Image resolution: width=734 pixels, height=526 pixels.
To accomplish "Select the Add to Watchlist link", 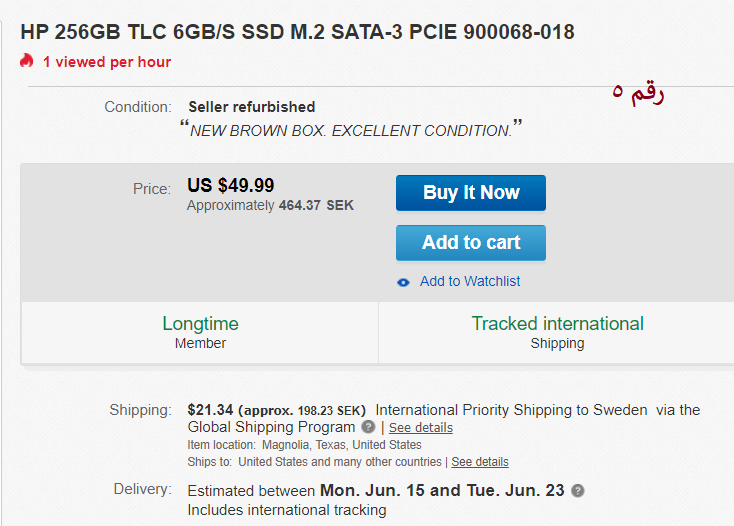I will tap(470, 282).
